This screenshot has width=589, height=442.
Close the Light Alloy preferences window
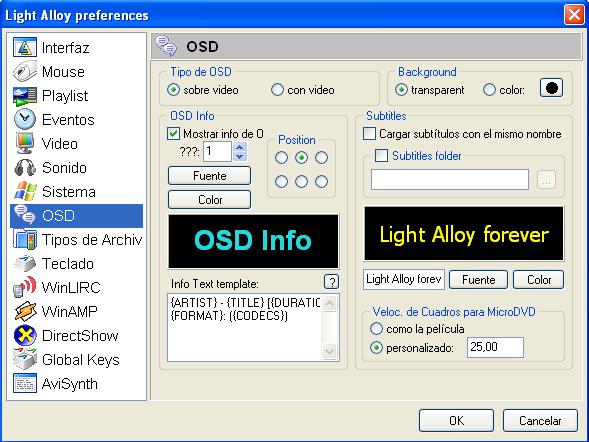[574, 15]
